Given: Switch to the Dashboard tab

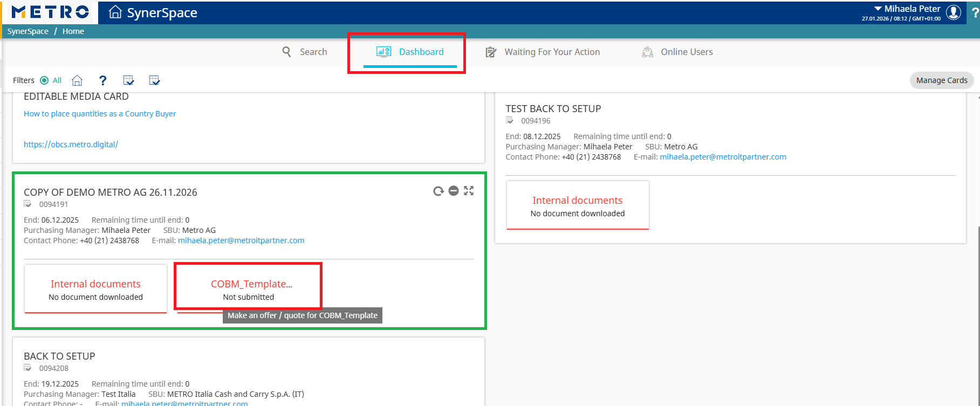Looking at the screenshot, I should point(410,52).
